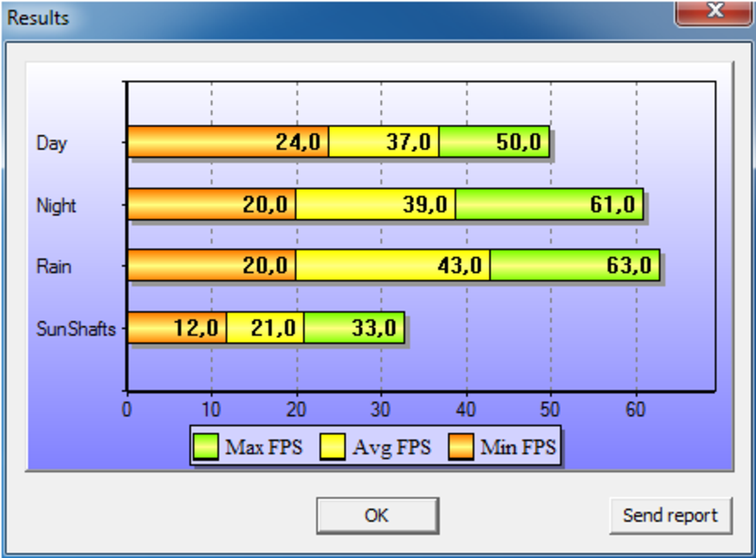The width and height of the screenshot is (756, 558).
Task: Click the yellow Avg FPS legend swatch
Action: coord(333,447)
